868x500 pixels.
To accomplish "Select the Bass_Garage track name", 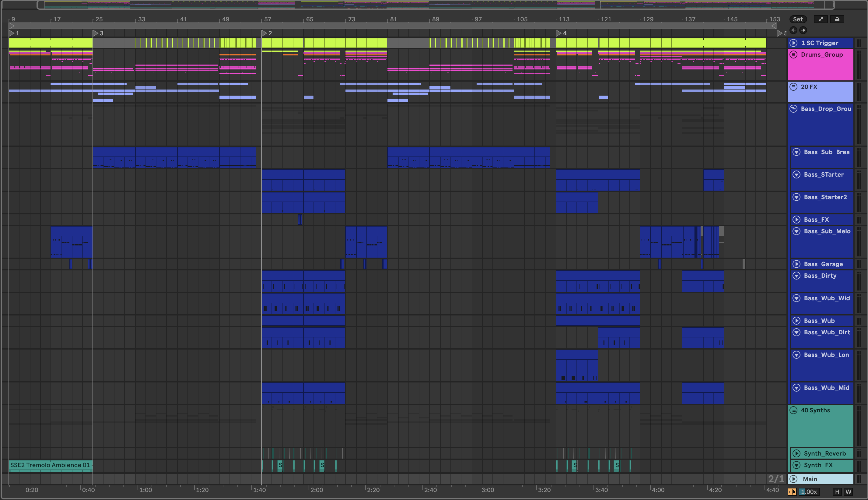I will tap(823, 264).
